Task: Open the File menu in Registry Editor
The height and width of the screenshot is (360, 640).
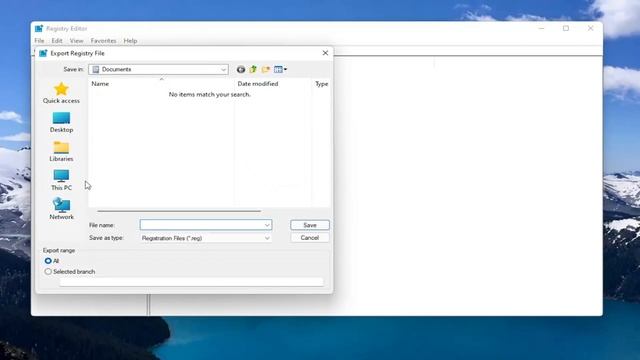Action: [x=39, y=41]
